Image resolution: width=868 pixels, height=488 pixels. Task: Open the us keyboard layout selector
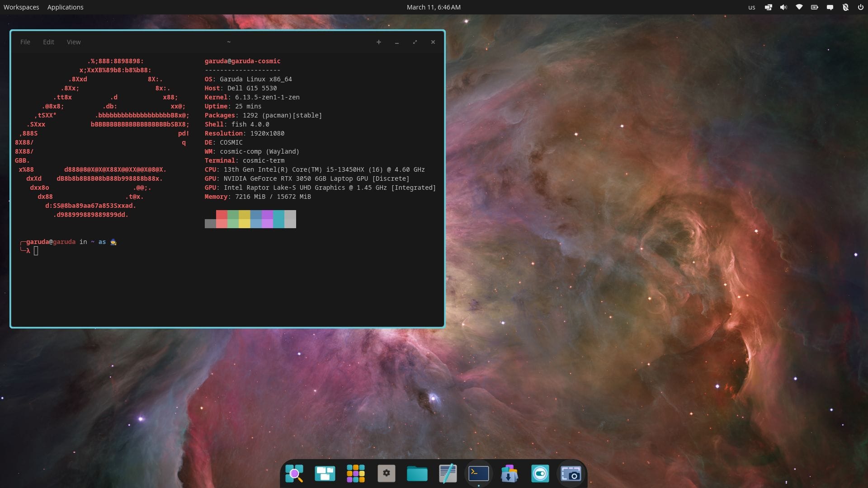click(752, 7)
